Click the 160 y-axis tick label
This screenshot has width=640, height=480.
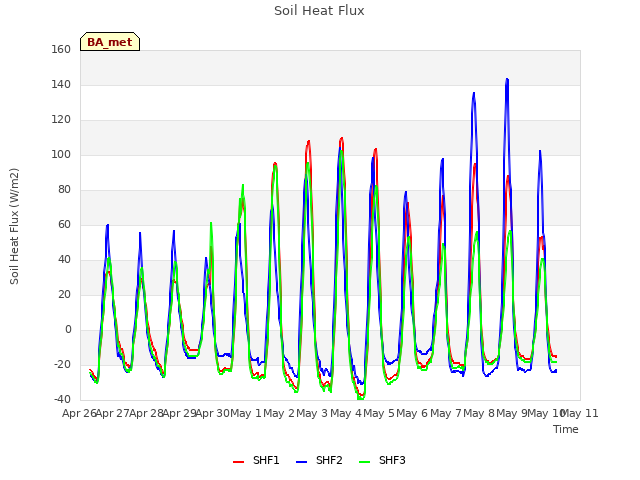point(61,49)
